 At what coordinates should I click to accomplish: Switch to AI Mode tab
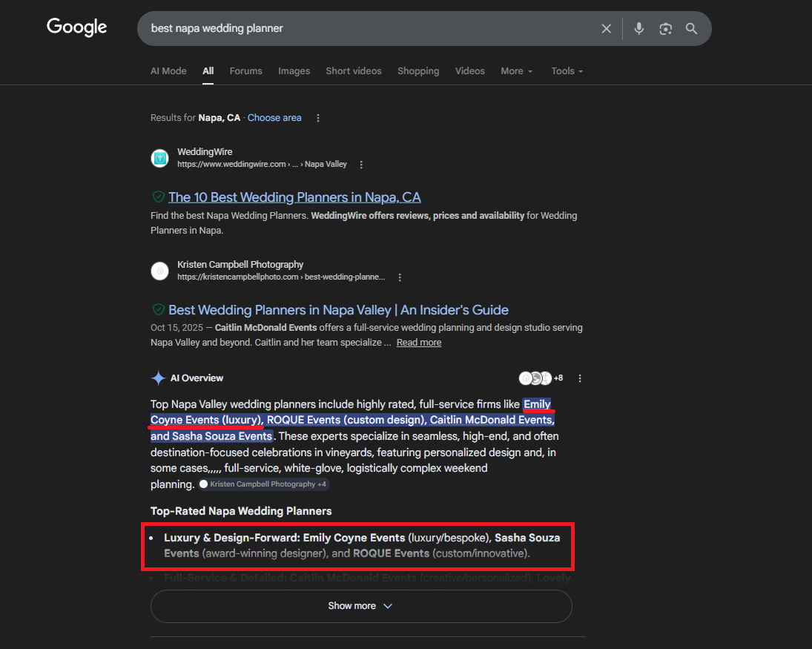coord(168,71)
